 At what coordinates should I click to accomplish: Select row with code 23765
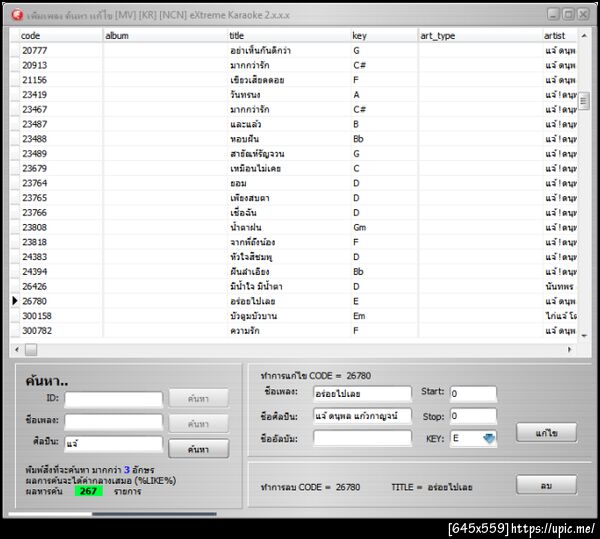tap(293, 198)
